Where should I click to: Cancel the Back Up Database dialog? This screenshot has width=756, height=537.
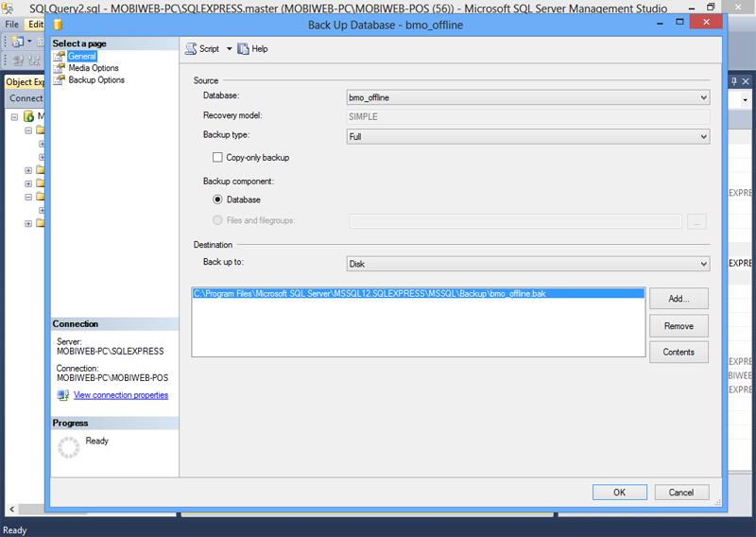point(681,493)
